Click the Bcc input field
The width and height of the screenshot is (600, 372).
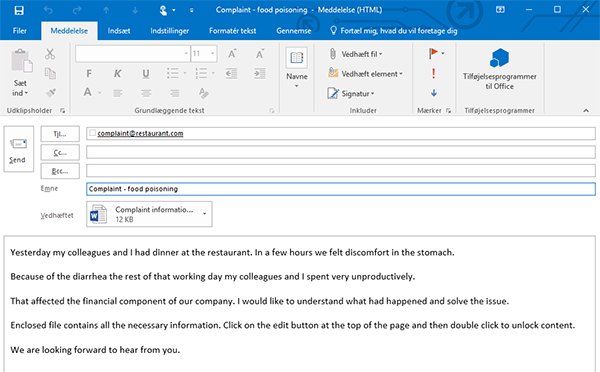pos(341,170)
